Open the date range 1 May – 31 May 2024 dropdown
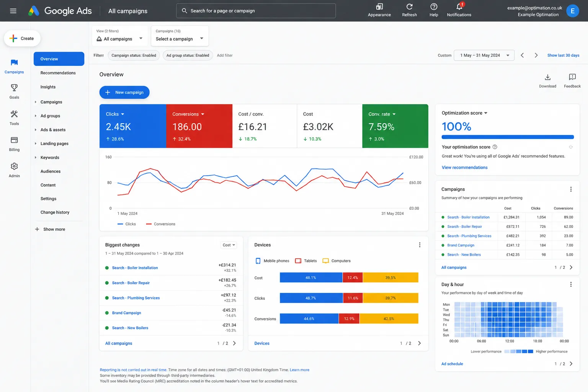The width and height of the screenshot is (588, 392). point(484,55)
